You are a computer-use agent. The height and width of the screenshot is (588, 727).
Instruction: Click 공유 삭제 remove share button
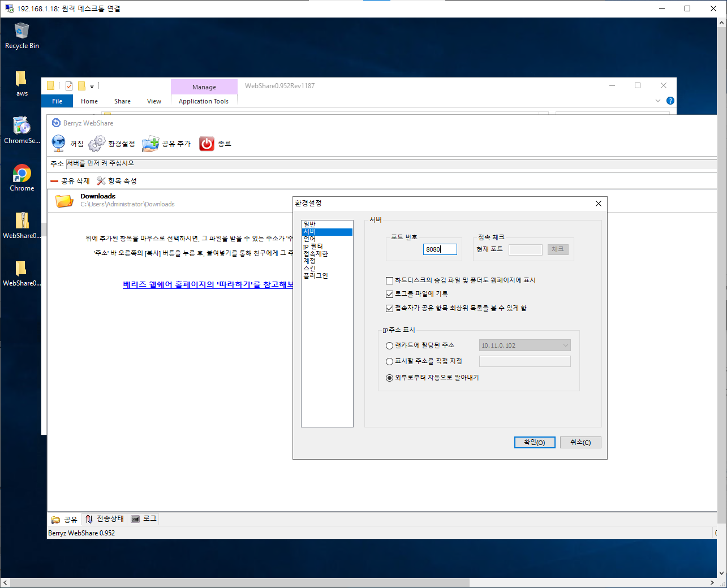coord(70,181)
